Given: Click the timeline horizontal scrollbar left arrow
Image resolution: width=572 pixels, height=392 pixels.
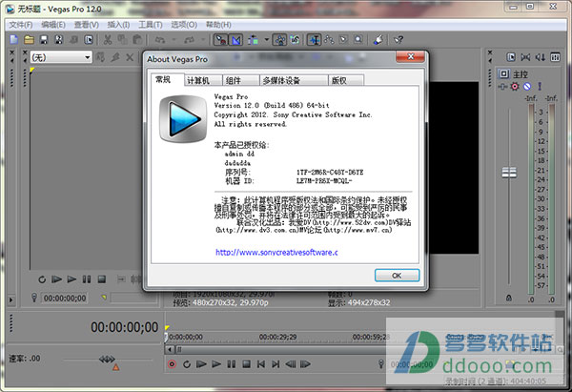Looking at the screenshot, I should [x=170, y=350].
